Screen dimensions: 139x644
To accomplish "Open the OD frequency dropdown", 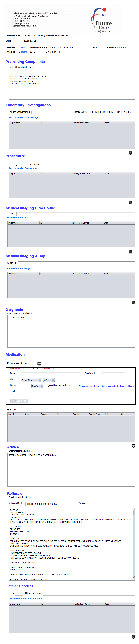I will point(49,380).
